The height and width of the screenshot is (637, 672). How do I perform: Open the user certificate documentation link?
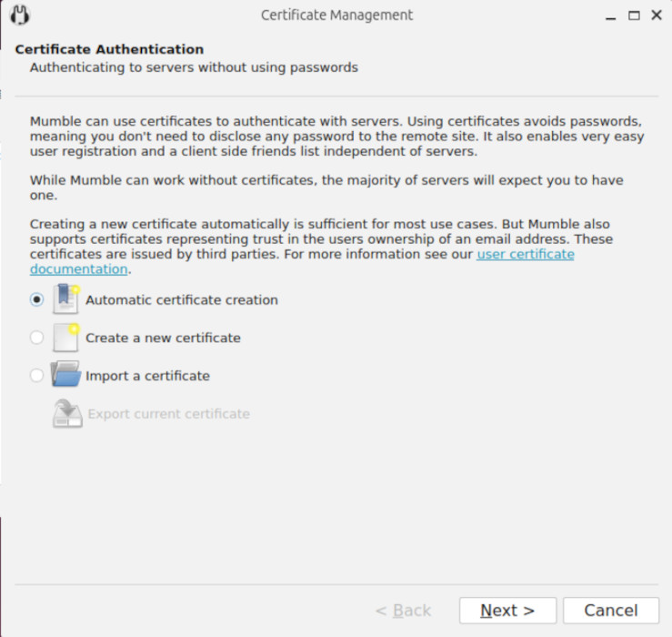[x=526, y=255]
